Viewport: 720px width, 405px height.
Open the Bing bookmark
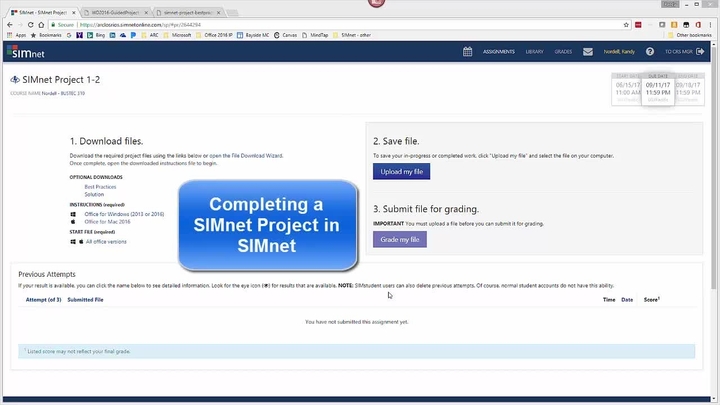pyautogui.click(x=96, y=35)
